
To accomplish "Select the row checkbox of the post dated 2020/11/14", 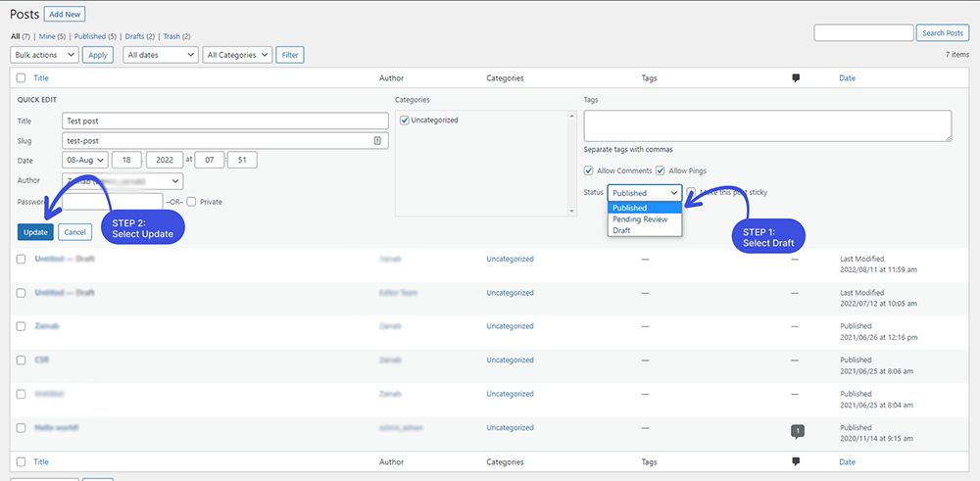I will [x=22, y=428].
